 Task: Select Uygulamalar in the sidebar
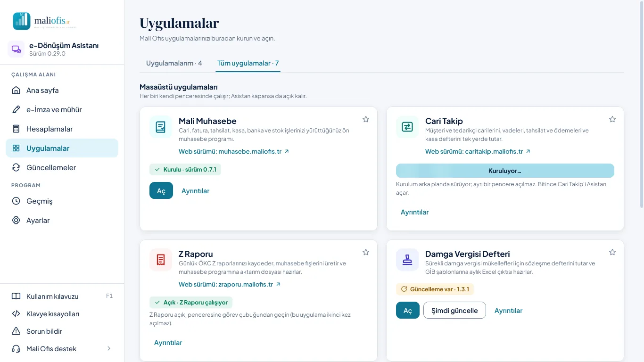[x=62, y=148]
